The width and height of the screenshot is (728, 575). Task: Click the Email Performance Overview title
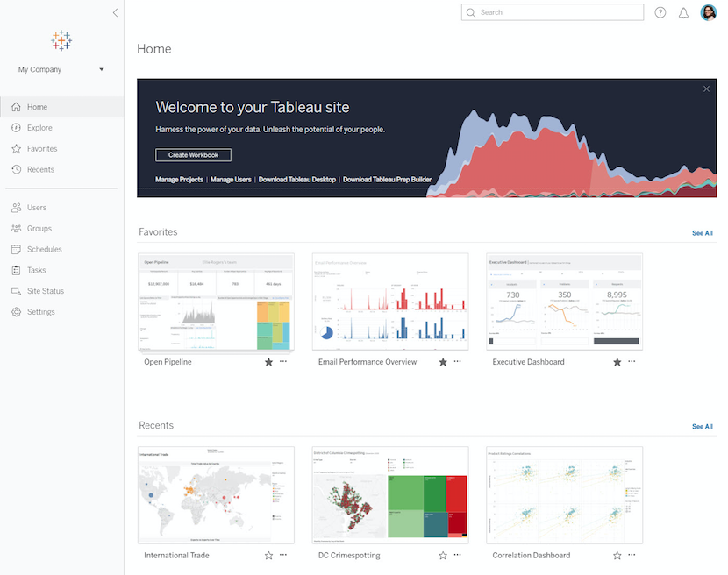(368, 362)
